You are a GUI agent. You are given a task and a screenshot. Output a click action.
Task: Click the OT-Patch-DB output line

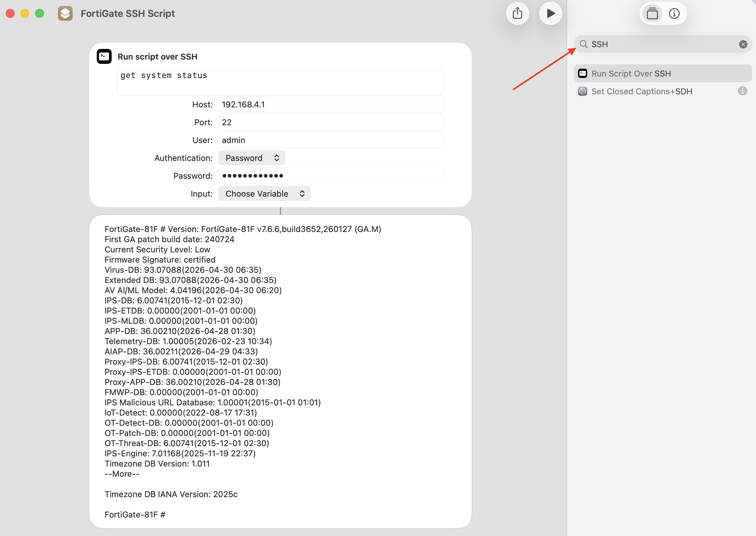187,433
